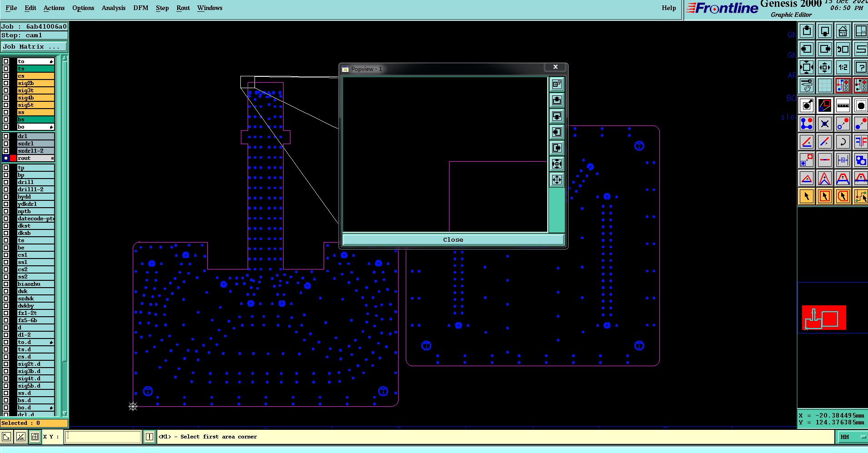Toggle display checkbox for layer 'bo'
Viewport: 868px width, 453px height.
click(x=6, y=127)
